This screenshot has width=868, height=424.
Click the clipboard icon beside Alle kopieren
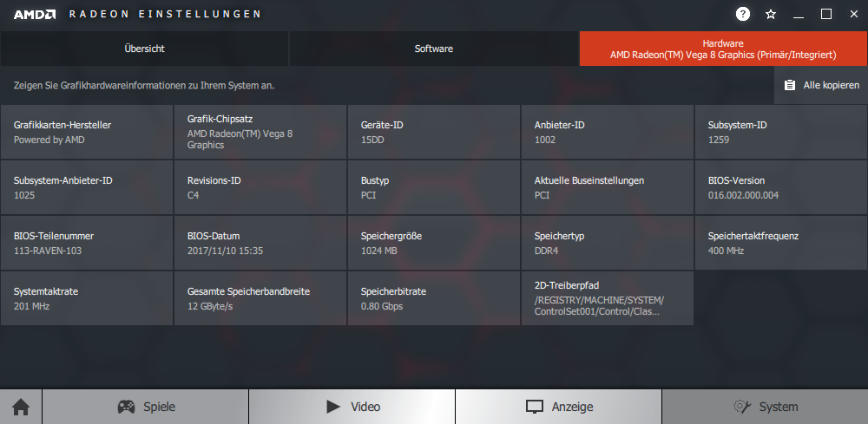[x=790, y=85]
